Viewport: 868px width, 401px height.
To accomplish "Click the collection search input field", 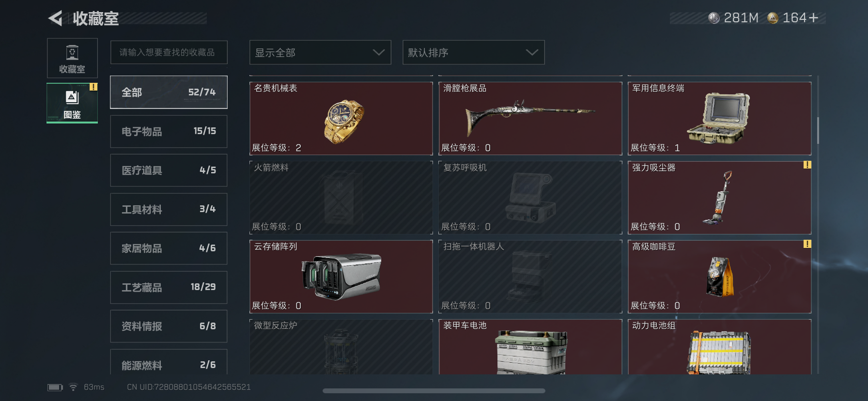I will tap(169, 52).
